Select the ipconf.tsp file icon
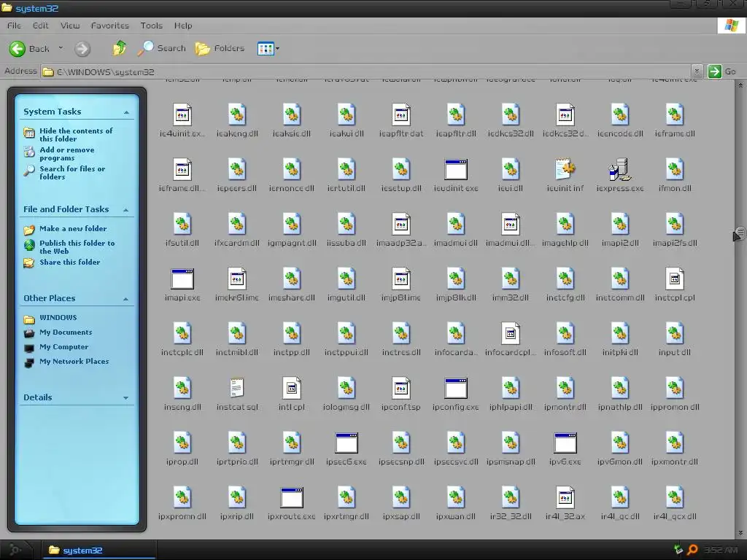Image resolution: width=747 pixels, height=560 pixels. tap(400, 388)
